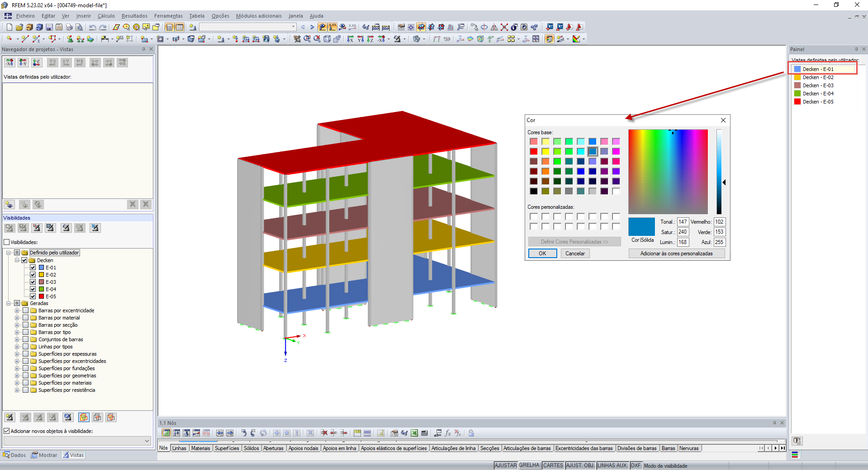Viewport: 868px width, 470px height.
Task: Toggle visibility of E-02
Action: (33, 275)
